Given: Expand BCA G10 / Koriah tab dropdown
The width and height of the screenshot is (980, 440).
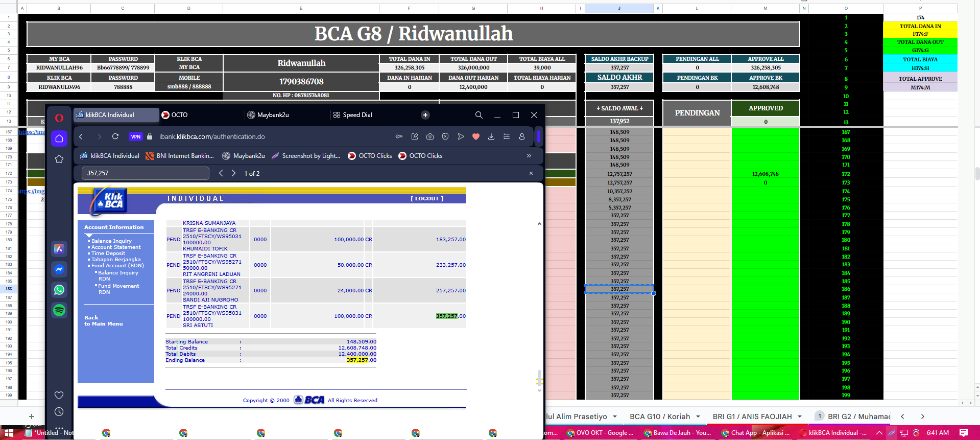Looking at the screenshot, I should [x=698, y=416].
